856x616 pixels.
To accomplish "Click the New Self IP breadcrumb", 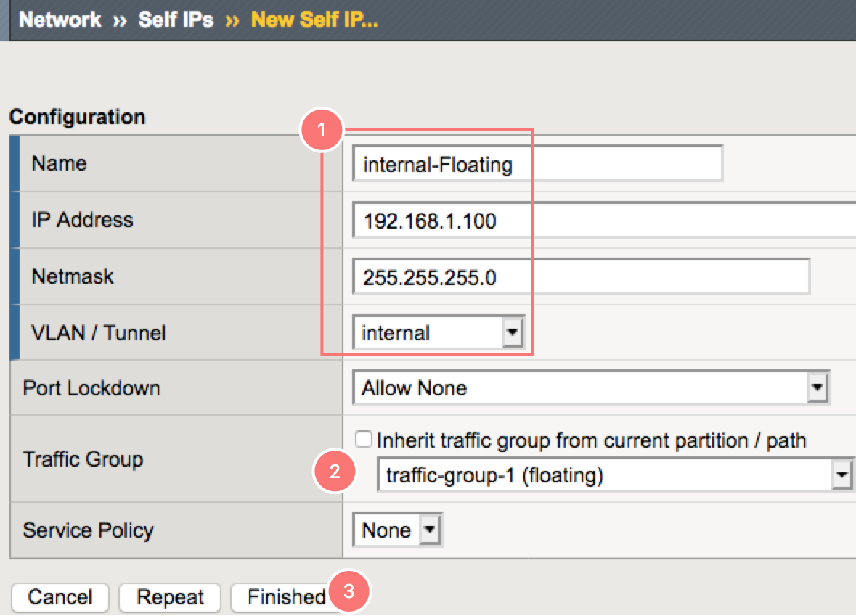I will coord(314,20).
